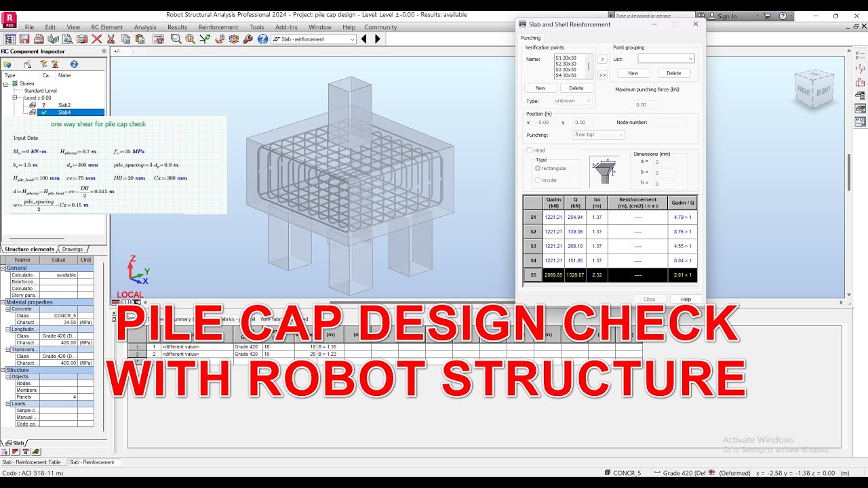The width and height of the screenshot is (868, 488).
Task: Collapse the Material properties group
Action: point(3,302)
